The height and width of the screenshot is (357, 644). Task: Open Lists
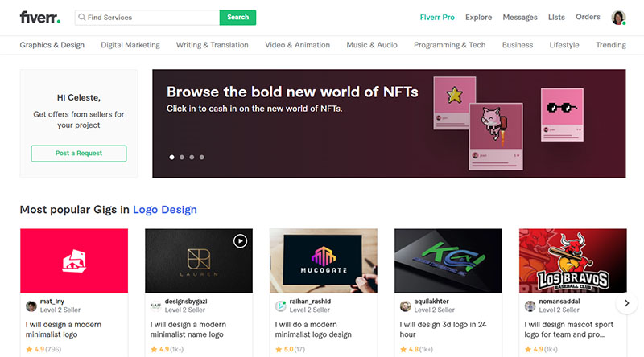[x=556, y=17]
